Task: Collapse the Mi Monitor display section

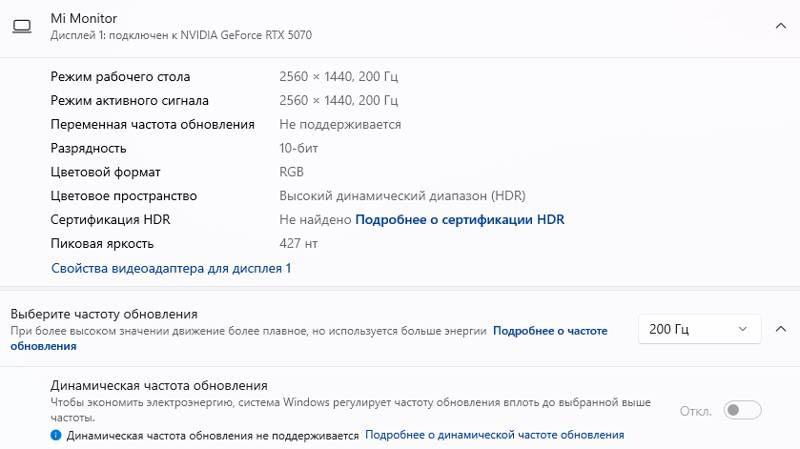Action: click(x=781, y=26)
